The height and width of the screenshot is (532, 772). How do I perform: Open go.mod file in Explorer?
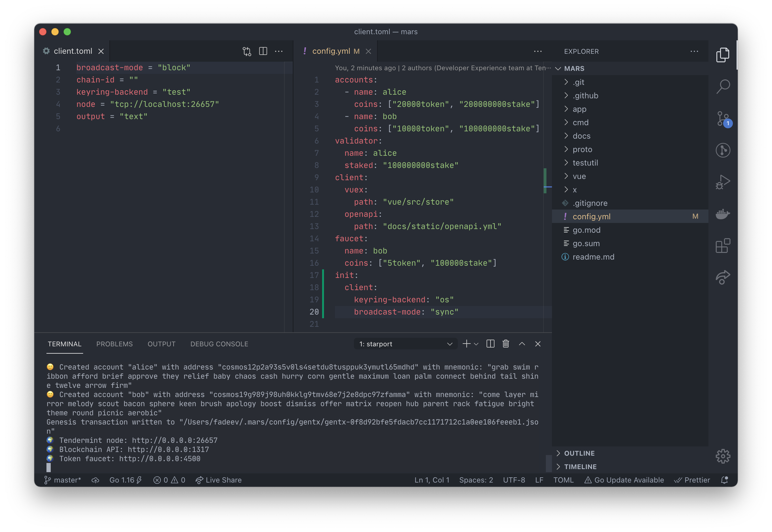pos(586,230)
